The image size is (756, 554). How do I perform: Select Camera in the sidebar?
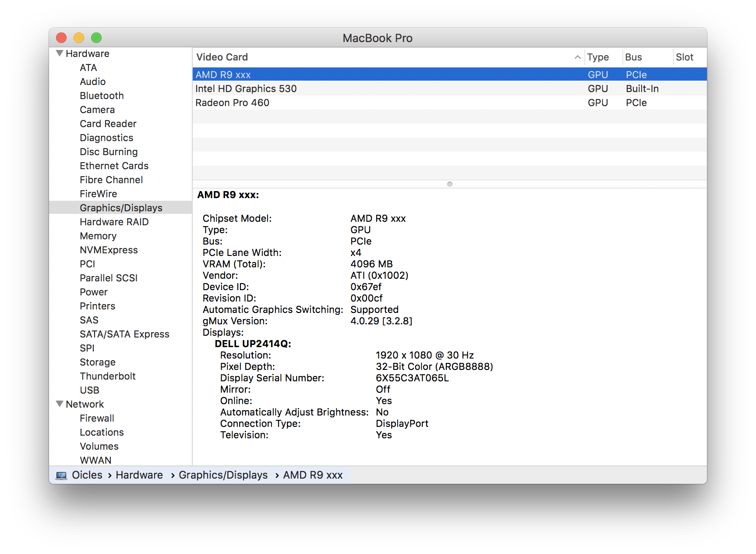pyautogui.click(x=97, y=110)
